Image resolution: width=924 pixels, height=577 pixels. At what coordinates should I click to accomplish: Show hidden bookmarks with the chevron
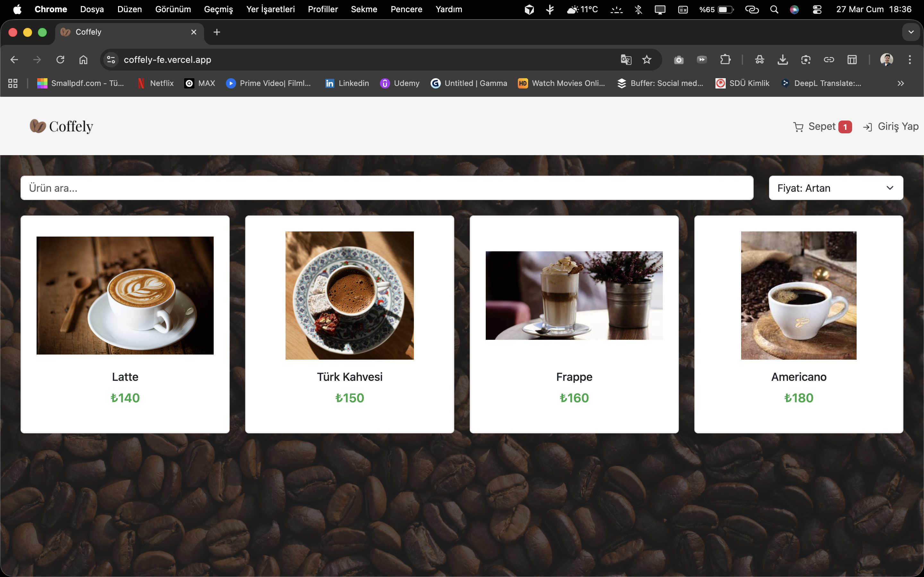(901, 83)
